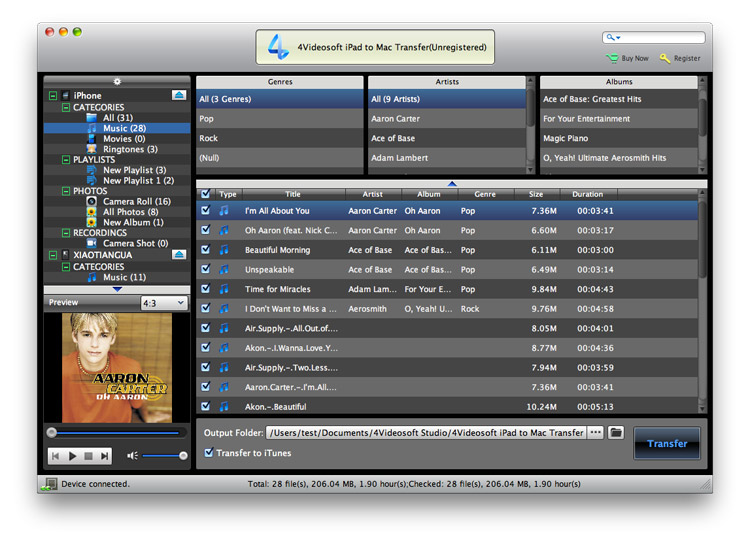This screenshot has height=545, width=750.
Task: Stop the preview playback
Action: 88,456
